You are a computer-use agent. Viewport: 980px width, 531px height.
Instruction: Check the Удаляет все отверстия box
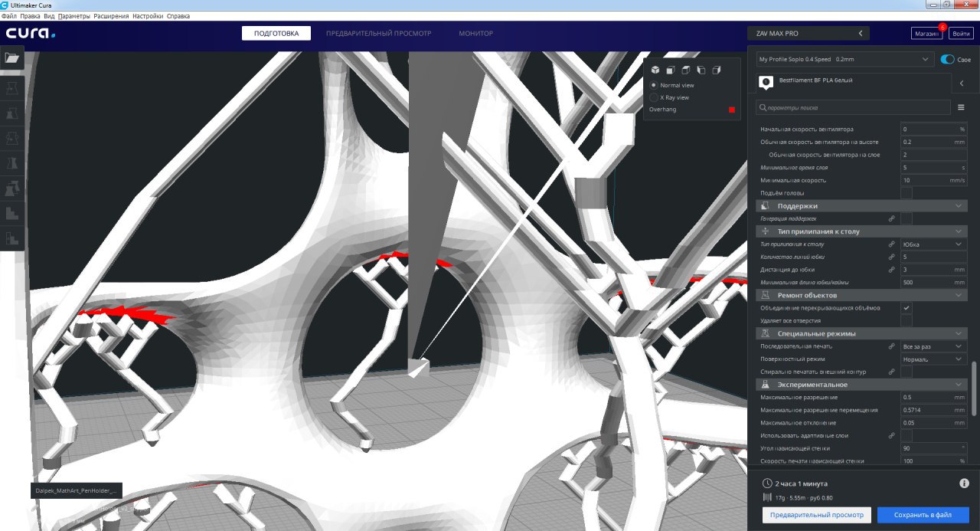[x=906, y=320]
